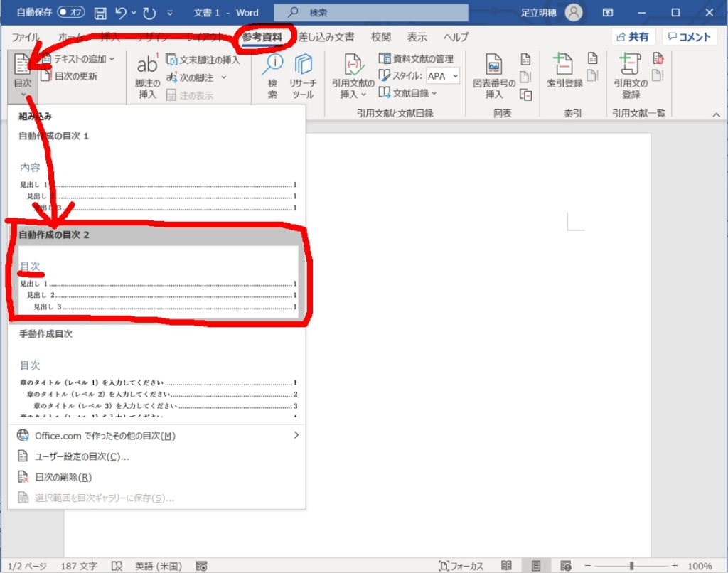
Task: Expand the Bibliography (文献目録) dropdown
Action: [408, 92]
